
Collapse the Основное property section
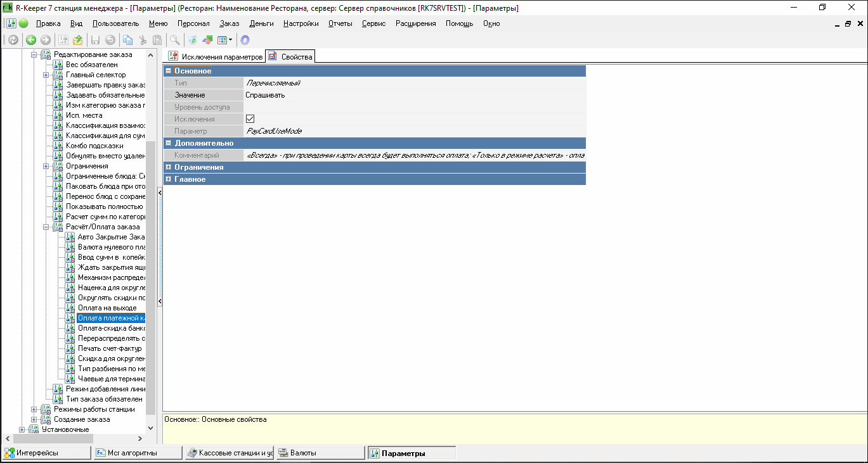tap(169, 71)
